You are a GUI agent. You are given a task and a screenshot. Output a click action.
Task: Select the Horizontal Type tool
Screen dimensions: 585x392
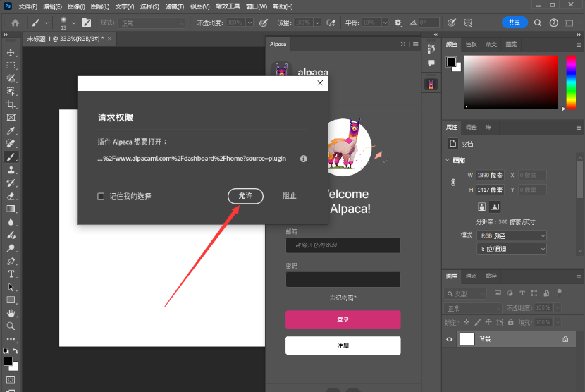(11, 274)
